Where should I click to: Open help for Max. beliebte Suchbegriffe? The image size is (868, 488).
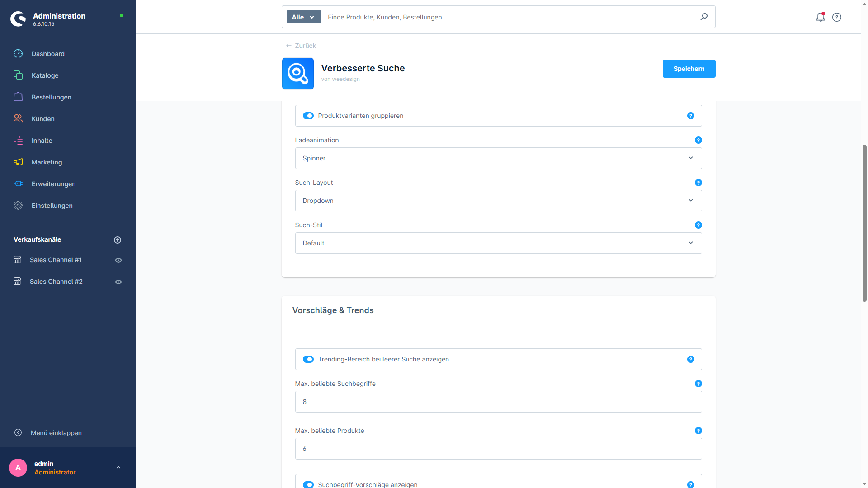click(698, 384)
